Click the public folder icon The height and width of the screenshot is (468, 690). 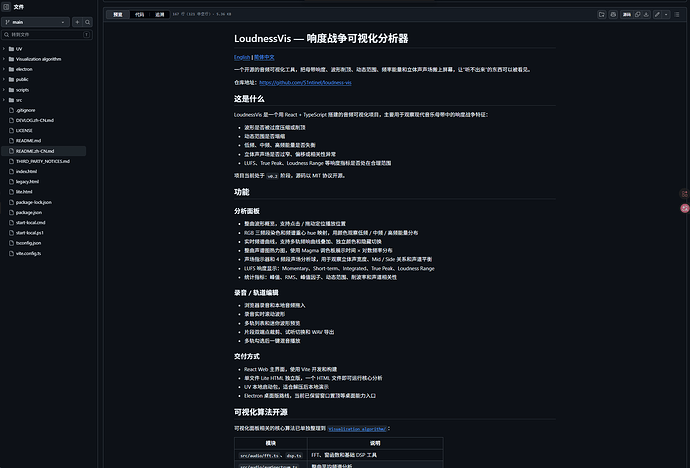coord(11,79)
